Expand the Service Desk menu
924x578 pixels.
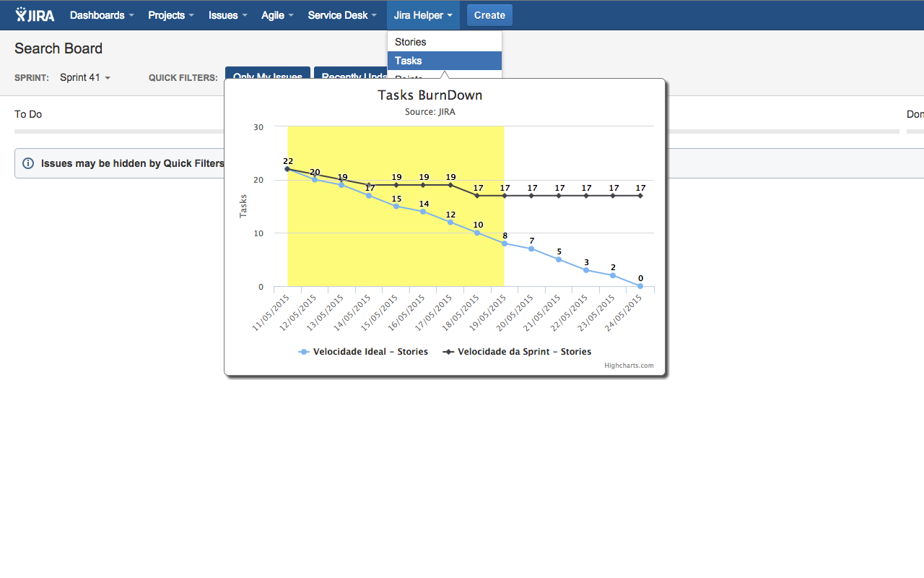(x=342, y=15)
